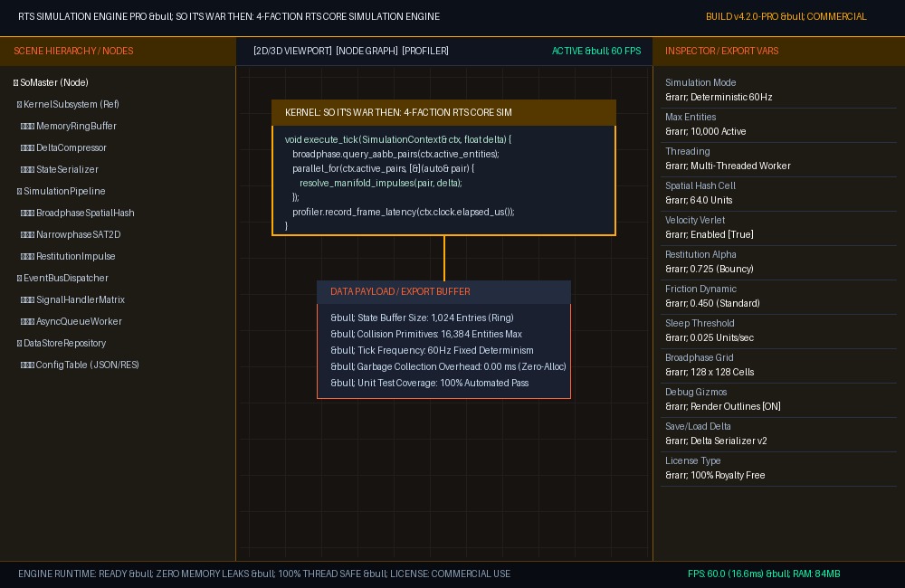Select the MemoryRingBuffer node

coord(68,126)
